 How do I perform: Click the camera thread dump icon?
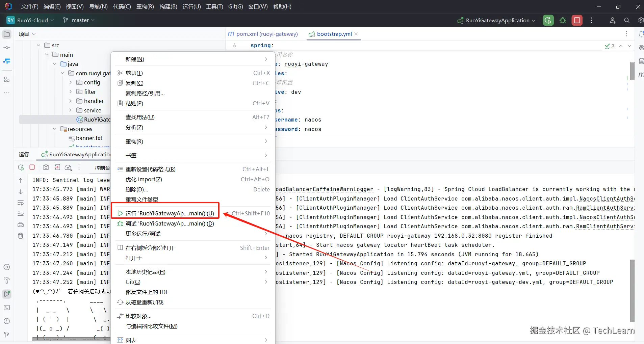tap(46, 167)
